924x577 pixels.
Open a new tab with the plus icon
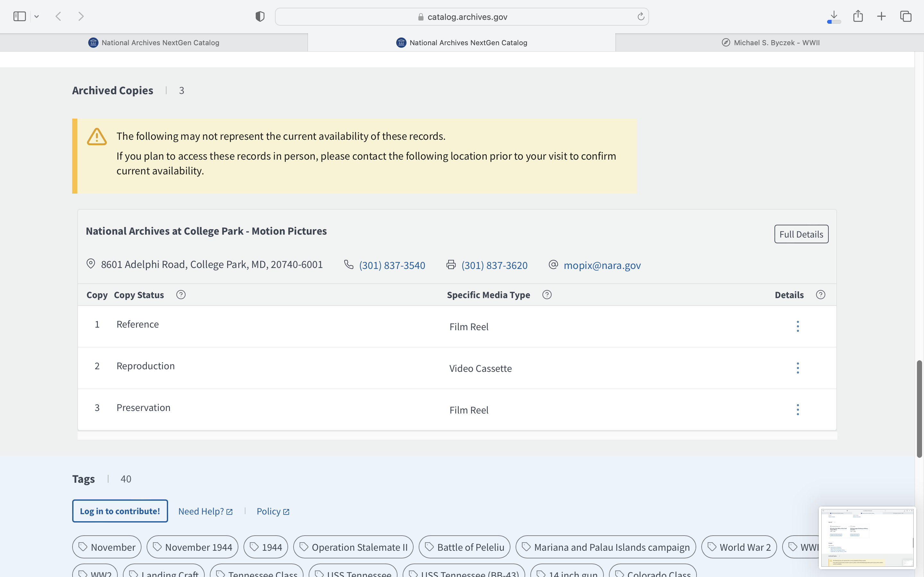tap(881, 16)
